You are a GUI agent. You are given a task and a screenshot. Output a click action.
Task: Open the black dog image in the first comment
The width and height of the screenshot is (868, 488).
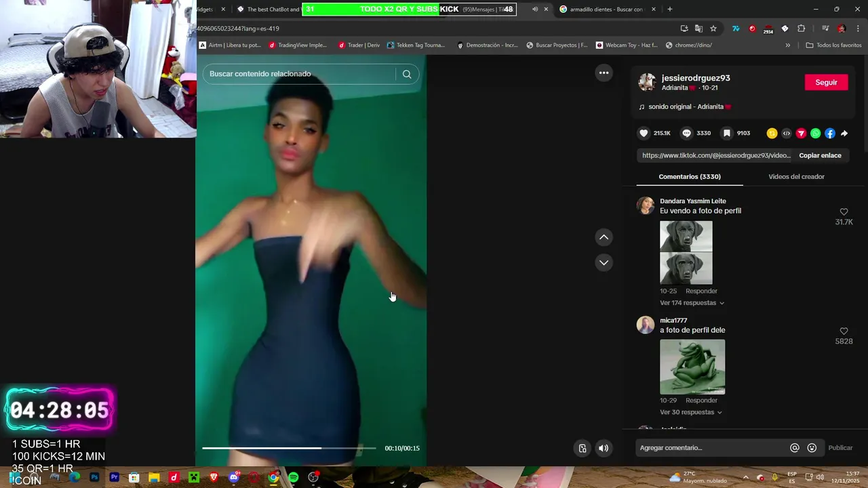686,252
